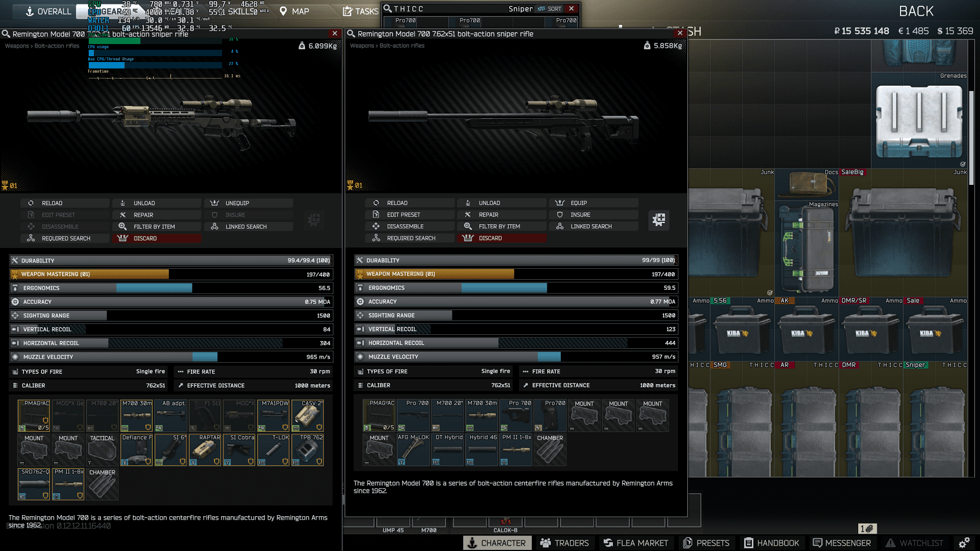980x551 pixels.
Task: Select the Magazines case in stash
Action: [x=807, y=249]
